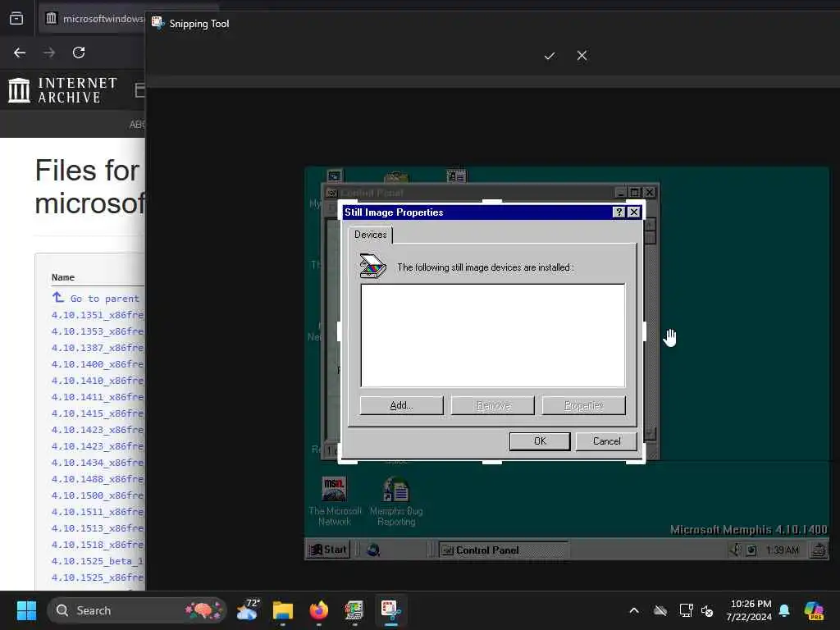The image size is (840, 630).
Task: Click the My Computer desktop icon
Action: 335,177
